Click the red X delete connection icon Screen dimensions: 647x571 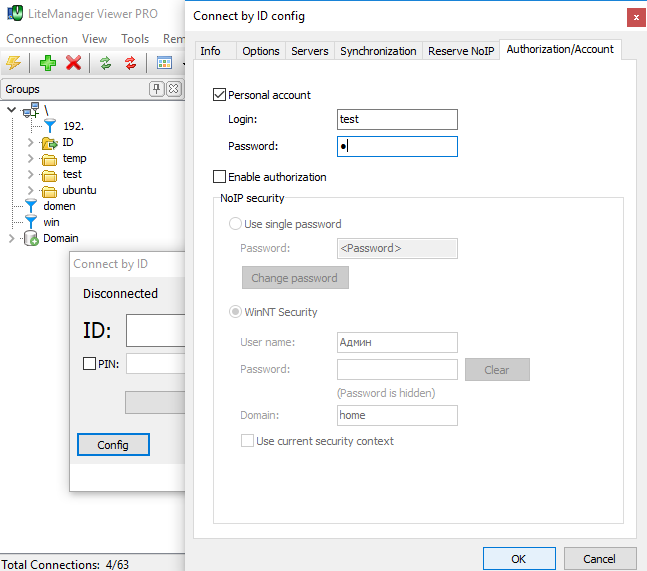73,63
